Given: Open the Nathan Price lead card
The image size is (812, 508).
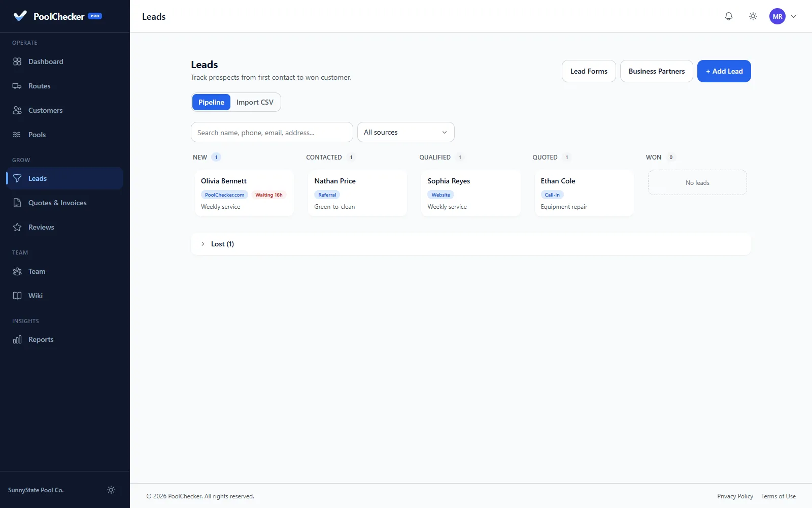Looking at the screenshot, I should [357, 193].
